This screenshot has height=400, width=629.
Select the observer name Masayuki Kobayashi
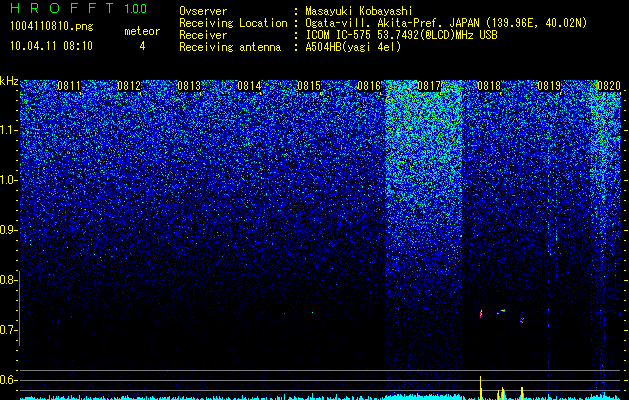tap(359, 11)
